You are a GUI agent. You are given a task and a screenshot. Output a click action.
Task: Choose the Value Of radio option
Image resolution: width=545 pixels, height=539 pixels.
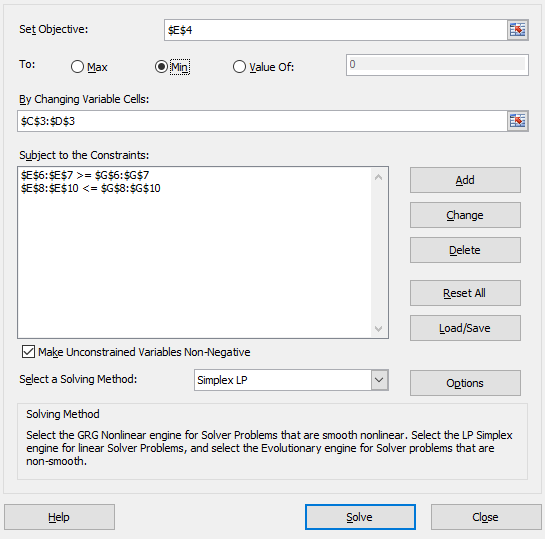pos(239,66)
